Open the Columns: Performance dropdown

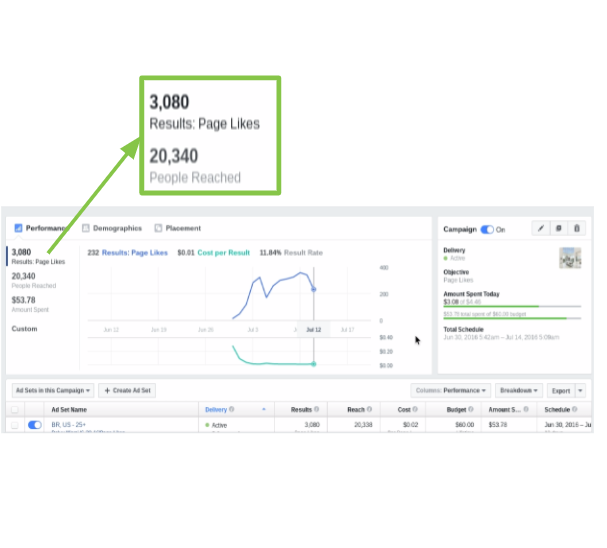coord(450,389)
